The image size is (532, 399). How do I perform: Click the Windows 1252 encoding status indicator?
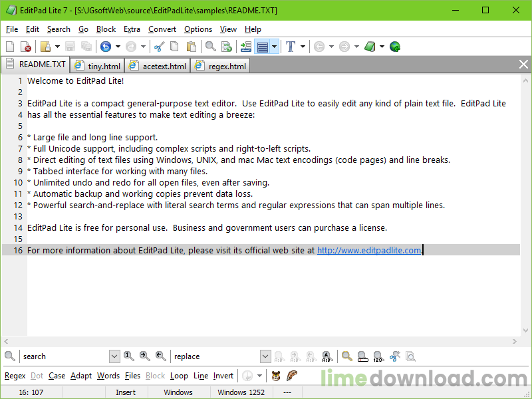(x=241, y=392)
